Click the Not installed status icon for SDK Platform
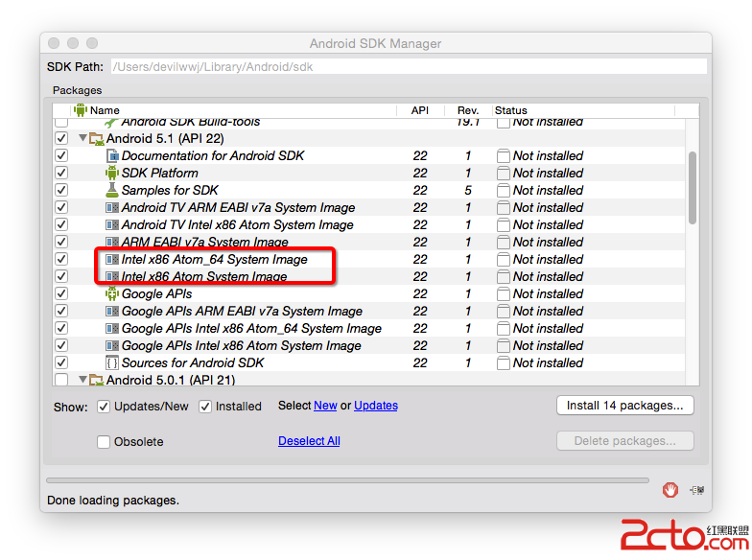The image size is (752, 560). click(503, 173)
